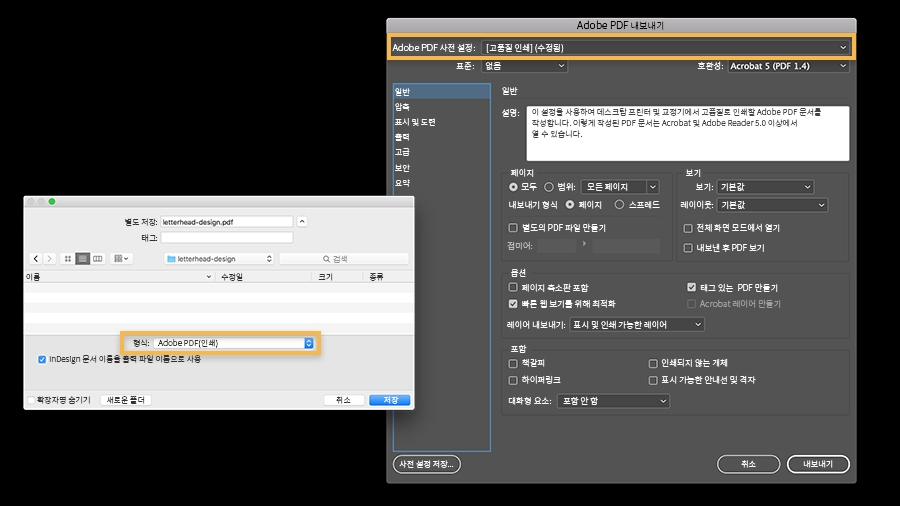The width and height of the screenshot is (900, 506).
Task: Sort files by 수정일 column
Action: tap(264, 277)
